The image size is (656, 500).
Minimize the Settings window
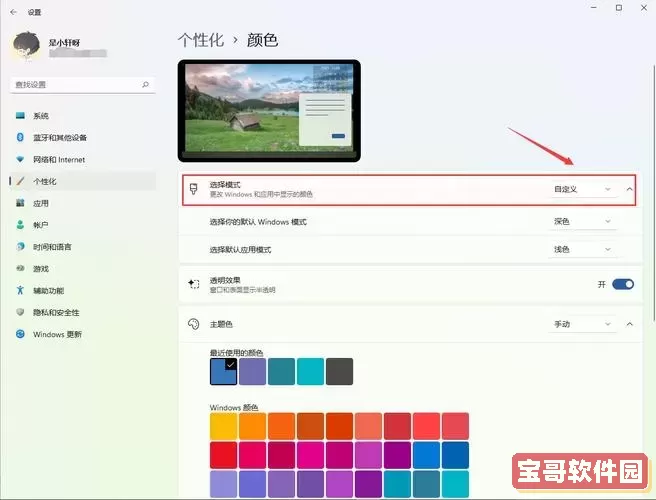594,8
